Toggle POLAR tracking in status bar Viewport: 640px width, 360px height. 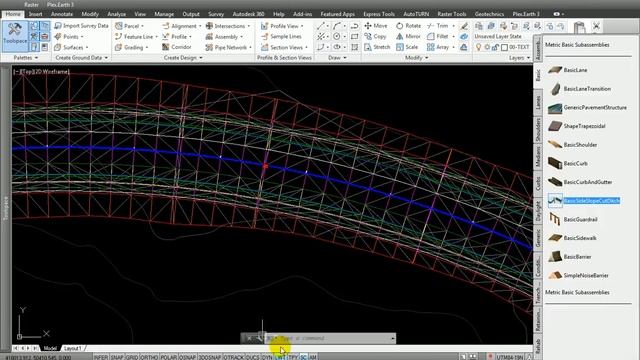(169, 357)
